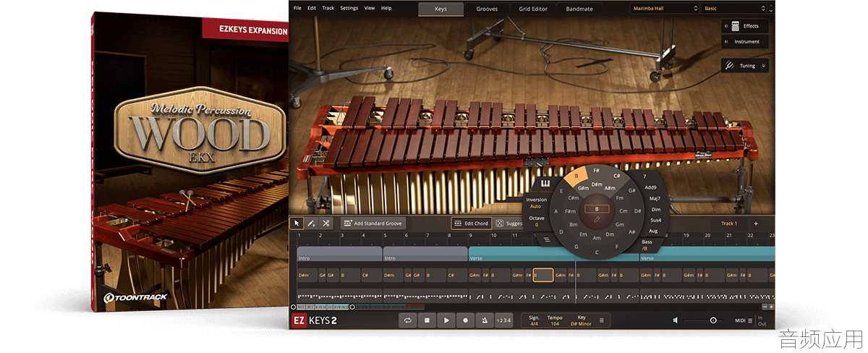This screenshot has height=353, width=868.
Task: Select the G#m chord on wheel
Action: [x=583, y=188]
